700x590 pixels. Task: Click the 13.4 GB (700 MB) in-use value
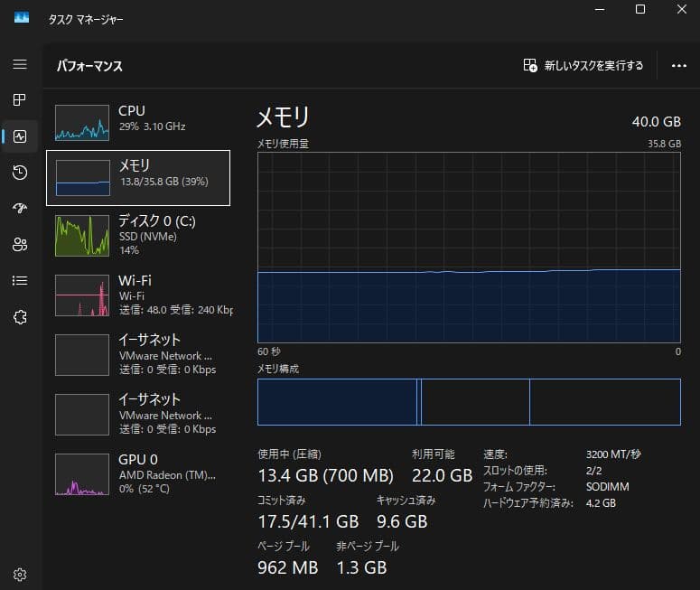click(x=325, y=475)
